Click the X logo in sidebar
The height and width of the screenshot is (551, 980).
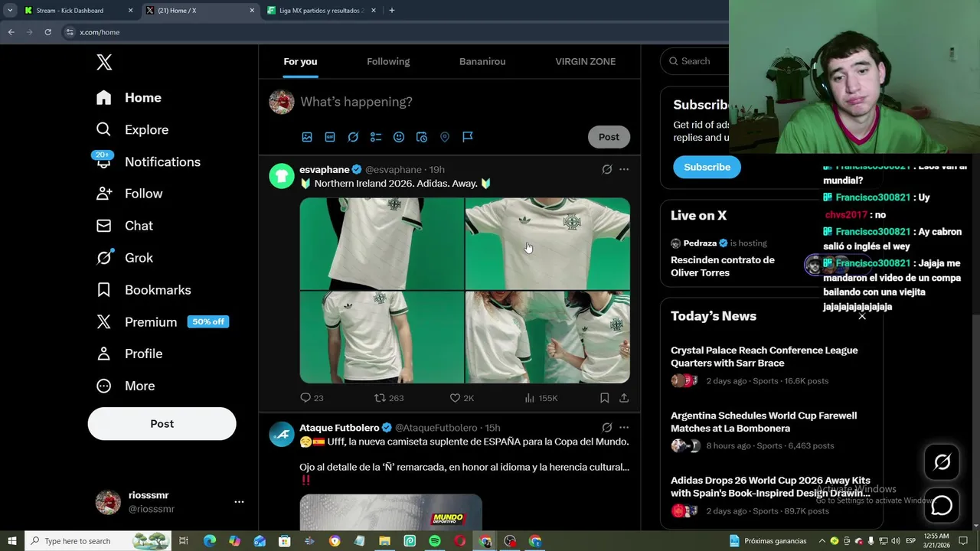pos(104,63)
